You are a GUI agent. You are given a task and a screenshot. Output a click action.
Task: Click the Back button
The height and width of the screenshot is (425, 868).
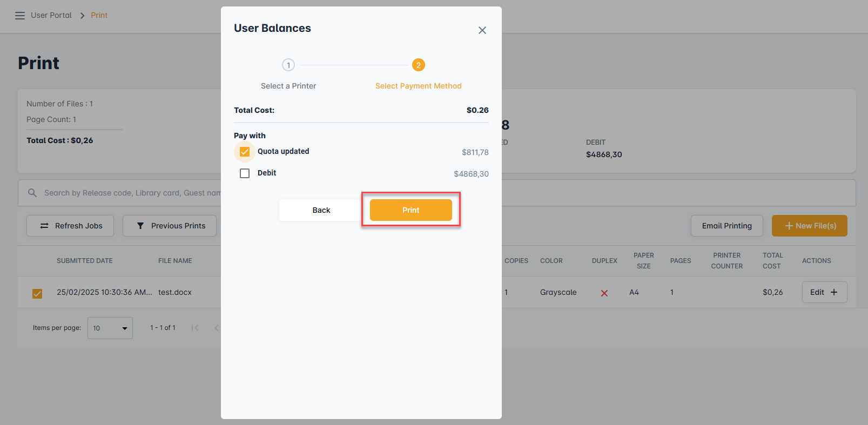point(321,210)
